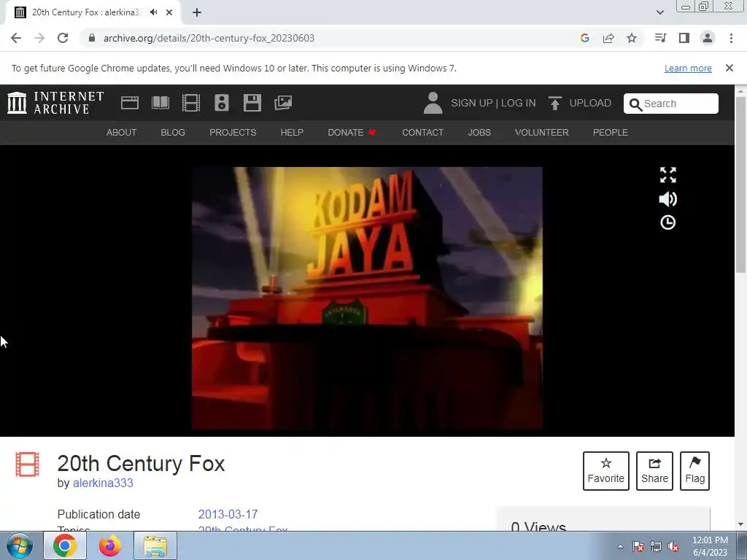Open the Windows Start menu
747x560 pixels.
20,545
